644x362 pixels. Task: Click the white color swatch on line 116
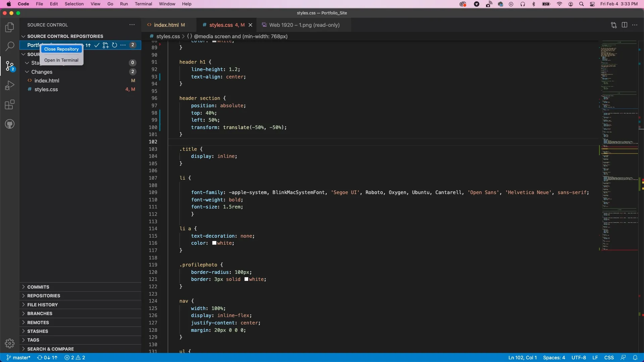click(x=214, y=243)
